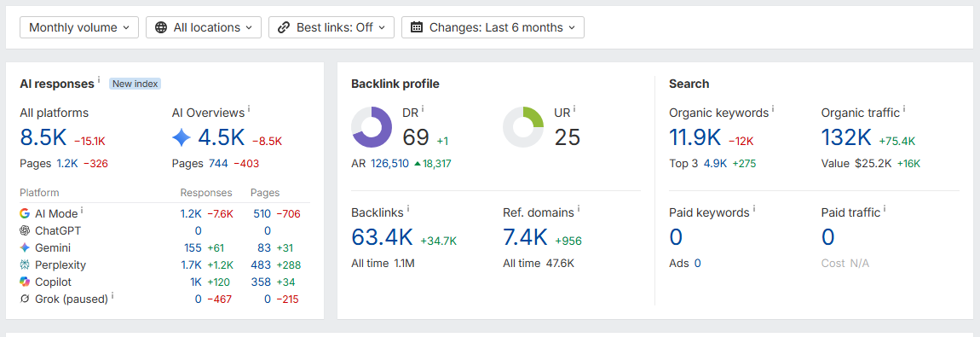Click the DR donut chart
The image size is (980, 337).
(372, 127)
